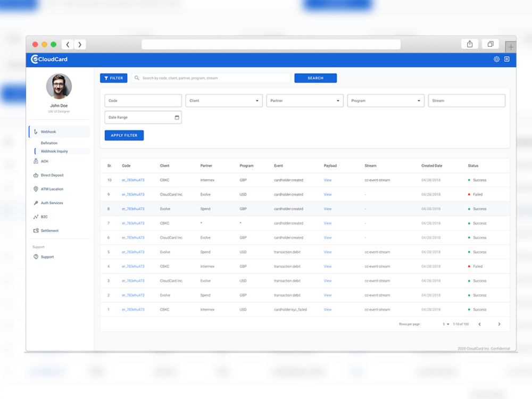Click Failed status in row 9
Image resolution: width=532 pixels, height=399 pixels.
point(475,194)
